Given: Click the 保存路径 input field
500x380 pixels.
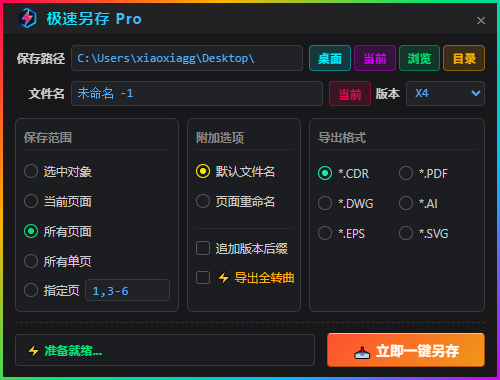Looking at the screenshot, I should 187,58.
